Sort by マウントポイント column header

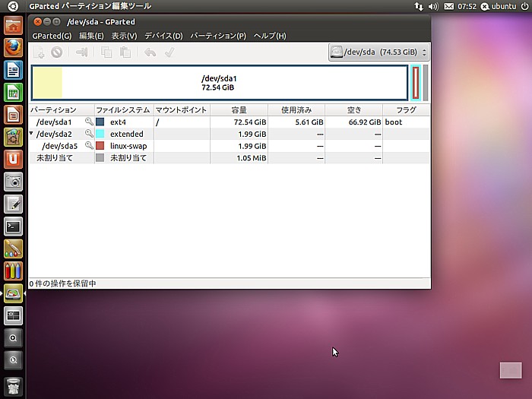point(182,110)
